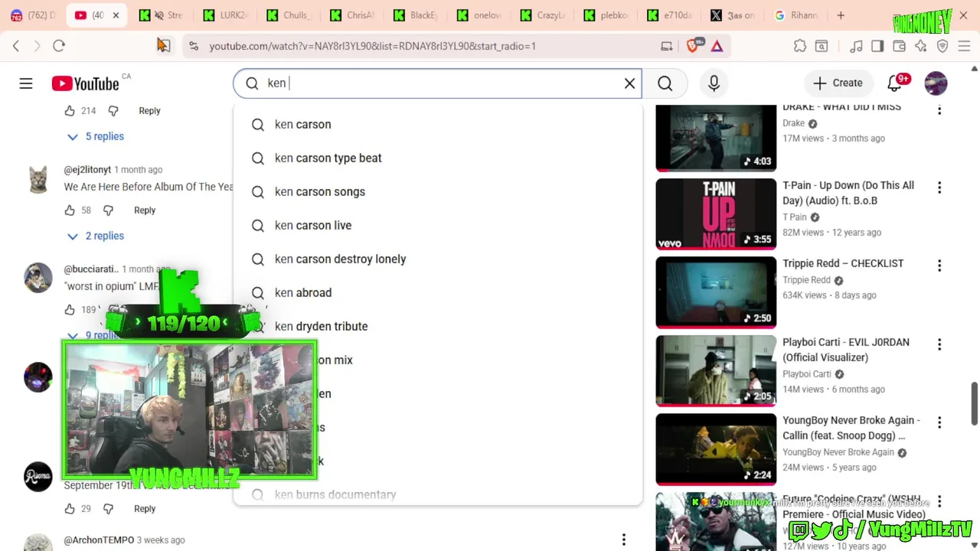This screenshot has width=980, height=551.
Task: Open the @ArchonTEMPO channel link
Action: 99,540
